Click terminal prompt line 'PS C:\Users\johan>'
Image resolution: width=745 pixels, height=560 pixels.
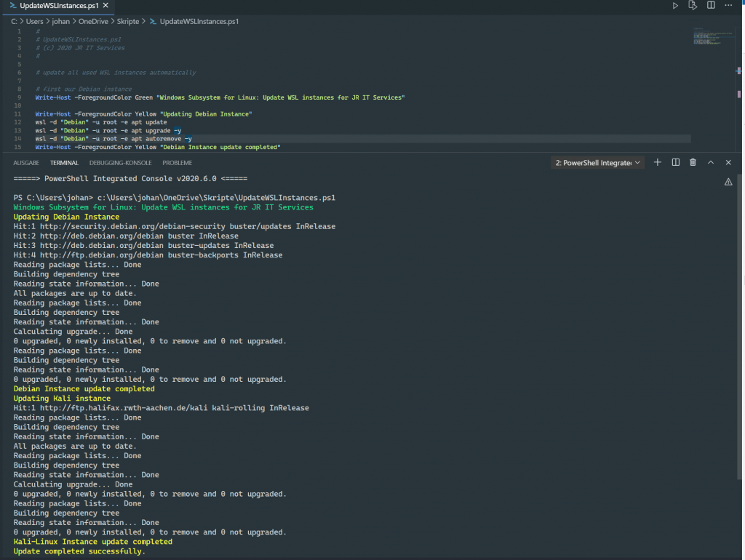pos(175,198)
